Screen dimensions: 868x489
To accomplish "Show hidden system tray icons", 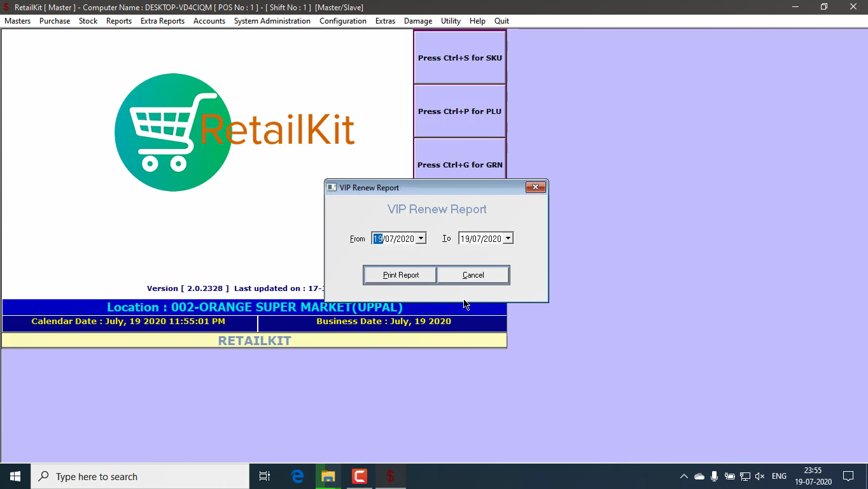I will coord(684,476).
